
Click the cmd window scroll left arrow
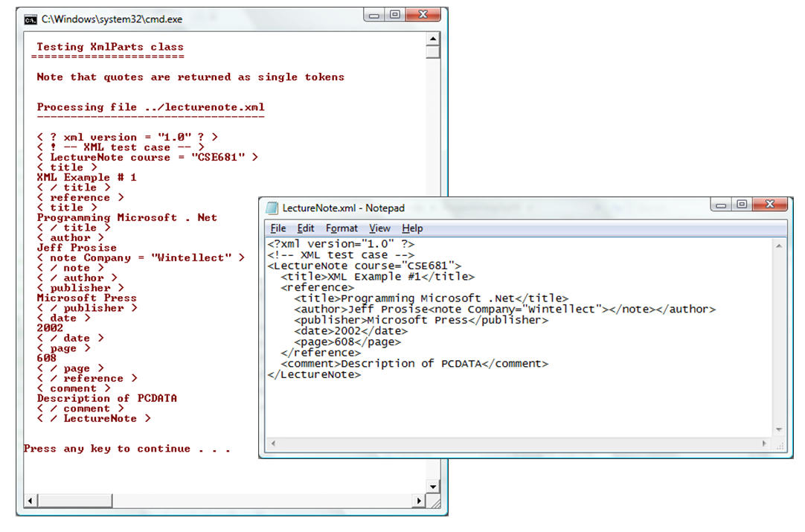[31, 500]
